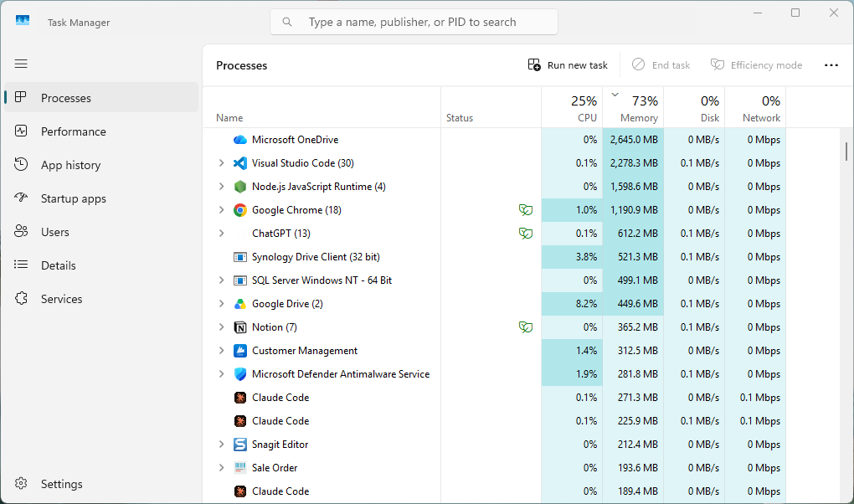Open Task Manager Settings
Screen dimensions: 854x504
pyautogui.click(x=101, y=484)
